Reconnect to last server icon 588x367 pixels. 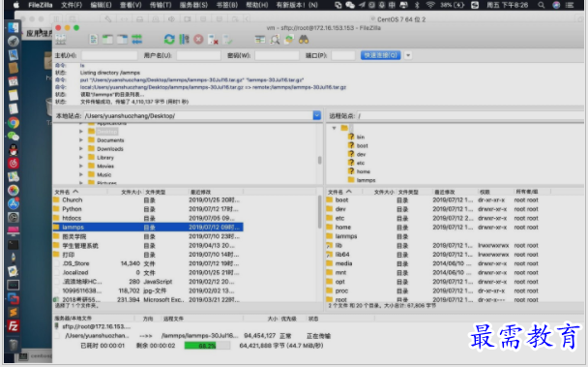(227, 40)
